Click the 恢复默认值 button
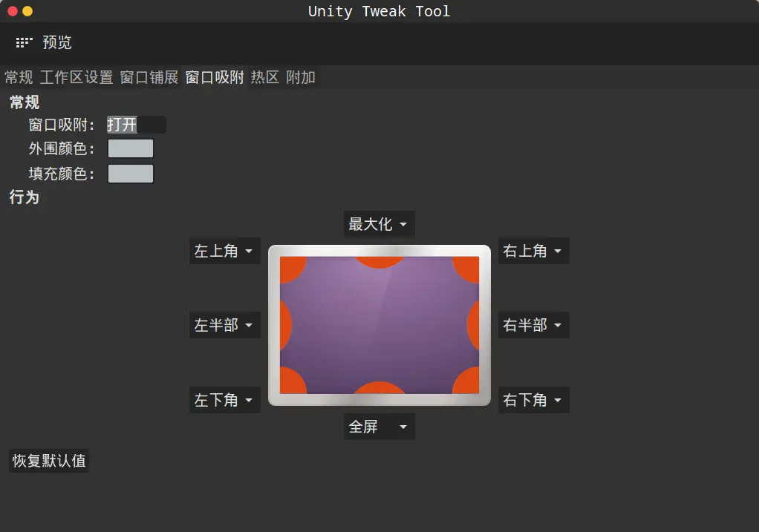This screenshot has height=532, width=759. click(48, 460)
